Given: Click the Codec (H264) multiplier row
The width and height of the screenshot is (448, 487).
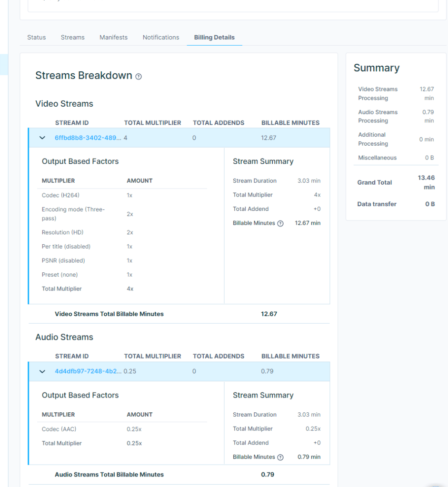Looking at the screenshot, I should (x=122, y=195).
